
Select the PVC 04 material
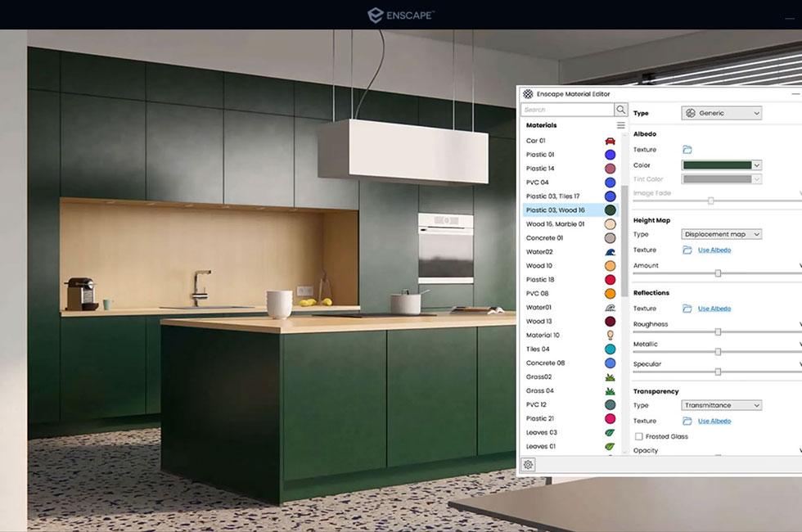point(570,182)
